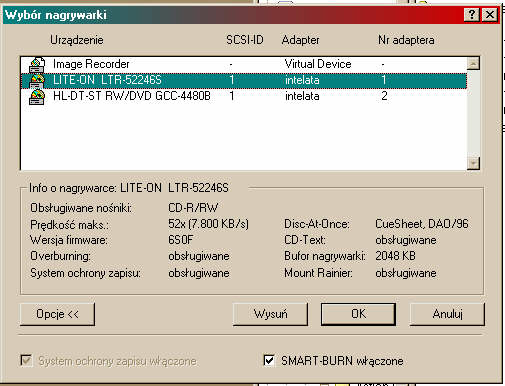505x386 pixels.
Task: Click the LITE-ON LTR-52246S drive icon
Action: [37, 81]
